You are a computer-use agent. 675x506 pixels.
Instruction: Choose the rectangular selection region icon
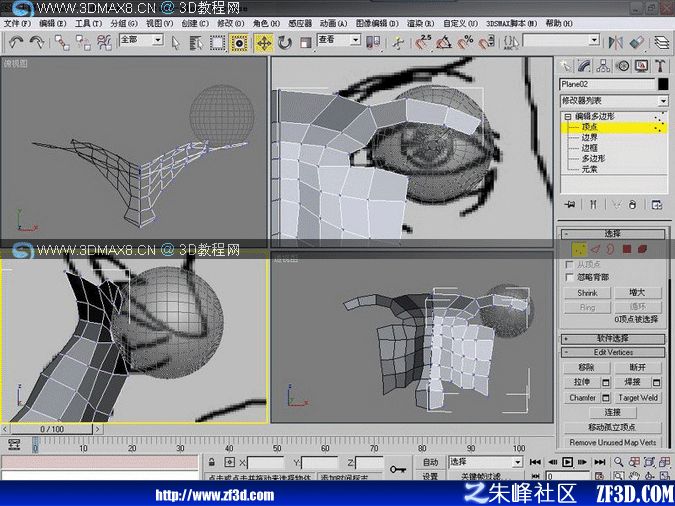[218, 43]
